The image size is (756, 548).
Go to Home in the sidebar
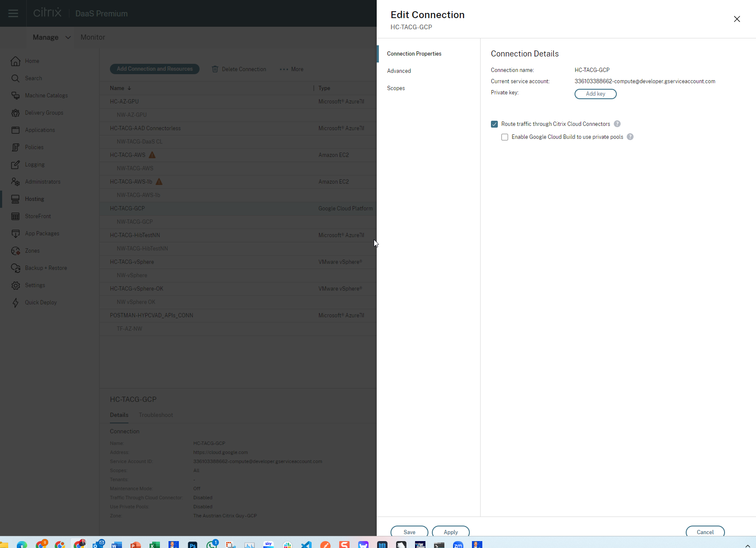32,61
